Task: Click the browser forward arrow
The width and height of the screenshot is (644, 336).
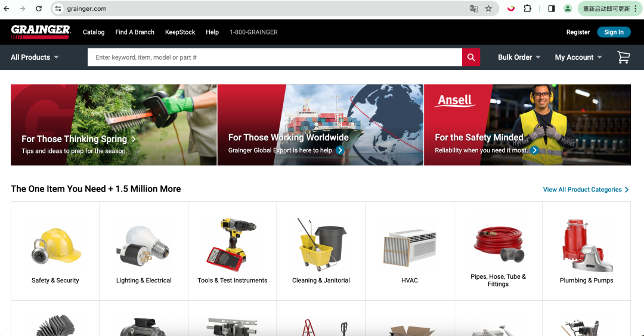Action: pos(23,8)
